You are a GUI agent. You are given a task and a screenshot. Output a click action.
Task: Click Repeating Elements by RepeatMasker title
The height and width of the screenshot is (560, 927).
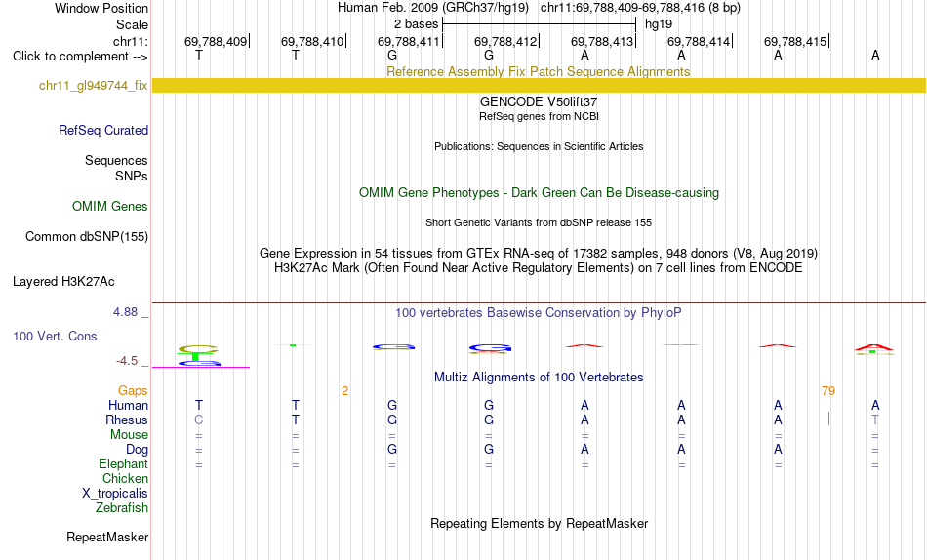pos(540,524)
